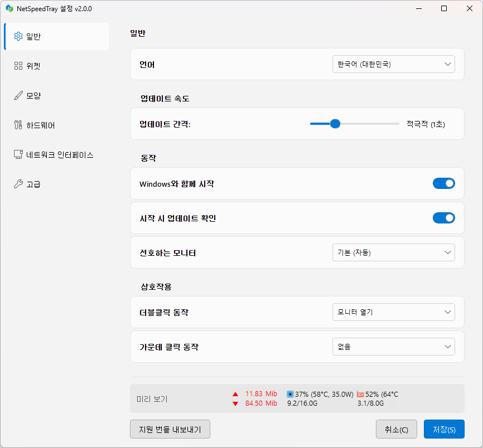The height and width of the screenshot is (448, 483).
Task: Click the 동작 section heading
Action: [148, 158]
